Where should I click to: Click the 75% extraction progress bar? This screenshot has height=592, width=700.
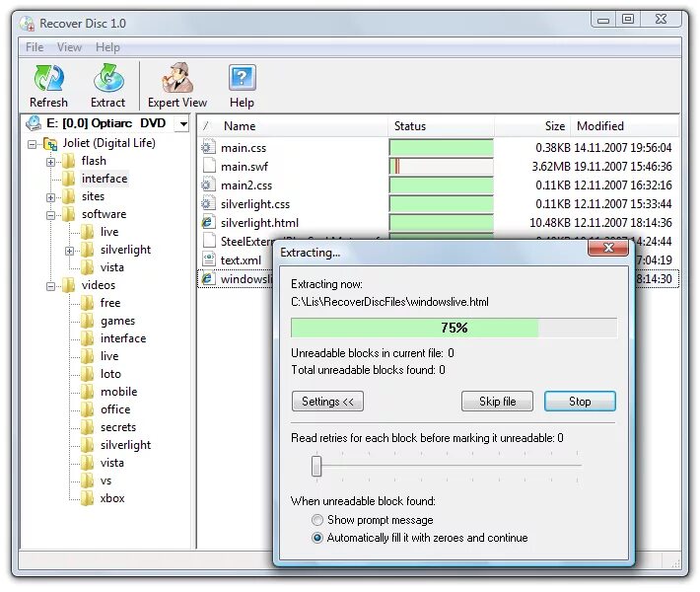[455, 328]
